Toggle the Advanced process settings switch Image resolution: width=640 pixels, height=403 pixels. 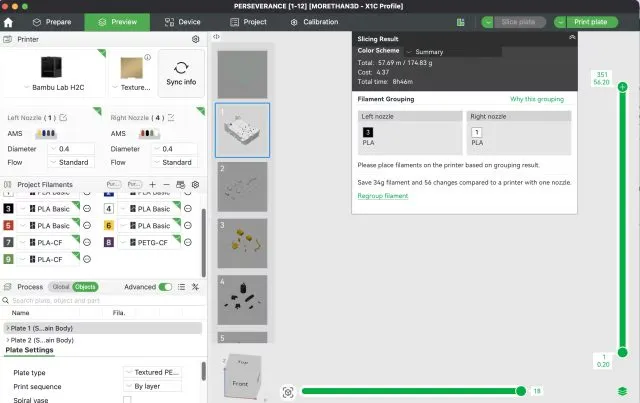165,287
